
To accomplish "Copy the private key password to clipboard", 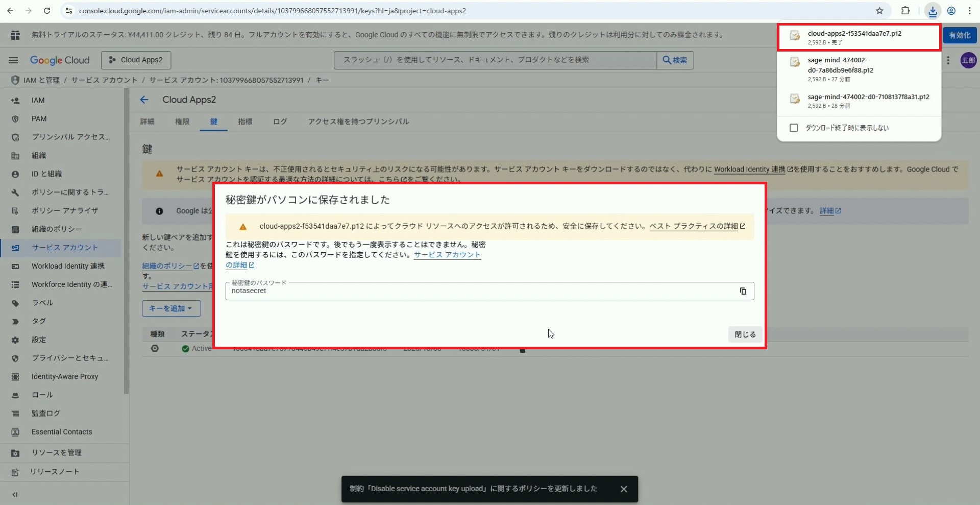I will pyautogui.click(x=743, y=291).
